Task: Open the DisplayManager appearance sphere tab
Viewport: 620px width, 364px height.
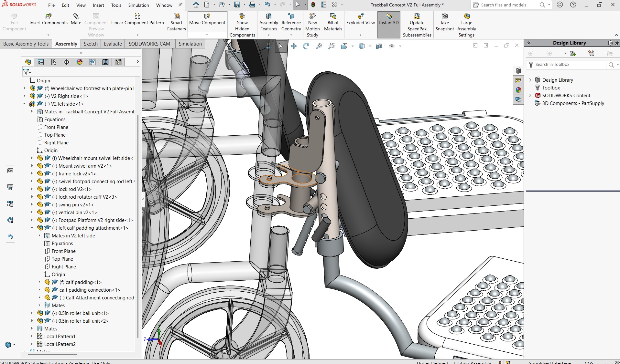Action: pos(80,62)
